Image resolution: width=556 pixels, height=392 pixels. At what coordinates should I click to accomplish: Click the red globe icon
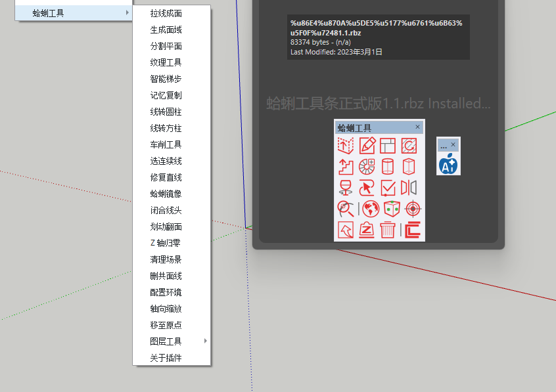[x=371, y=209]
